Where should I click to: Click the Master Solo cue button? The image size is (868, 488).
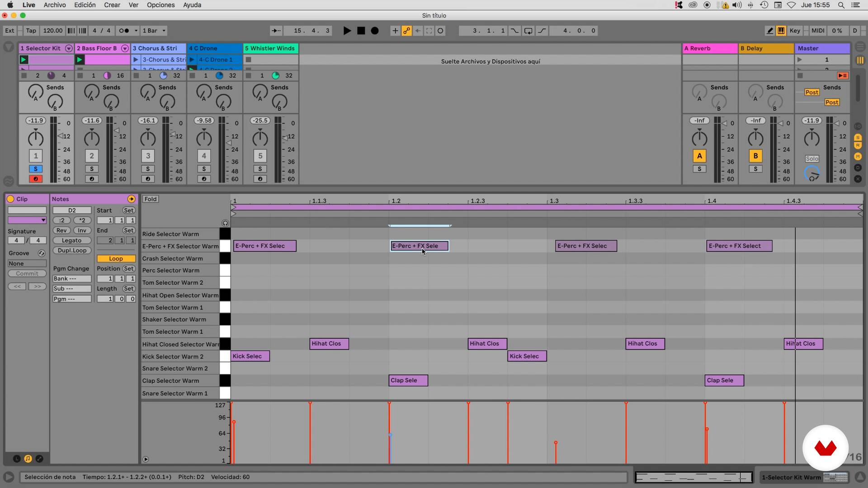812,159
